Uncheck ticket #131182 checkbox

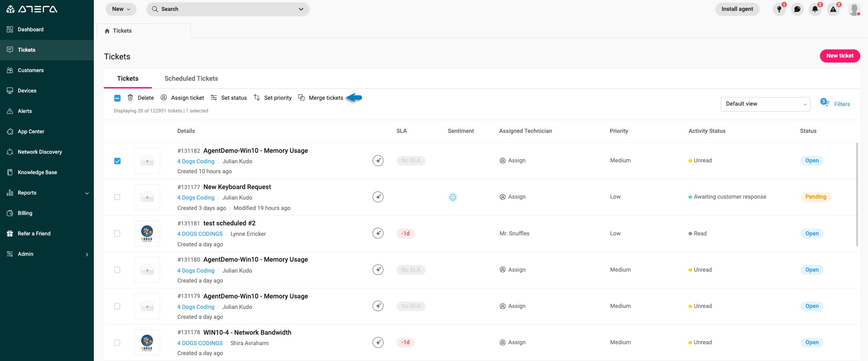[x=117, y=161]
